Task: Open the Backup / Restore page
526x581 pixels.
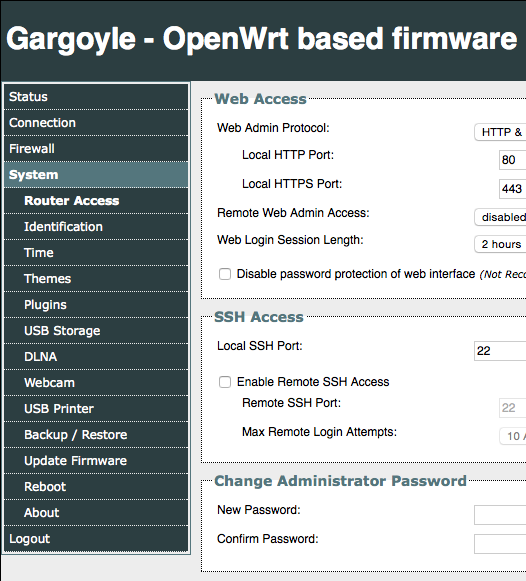Action: pyautogui.click(x=96, y=434)
